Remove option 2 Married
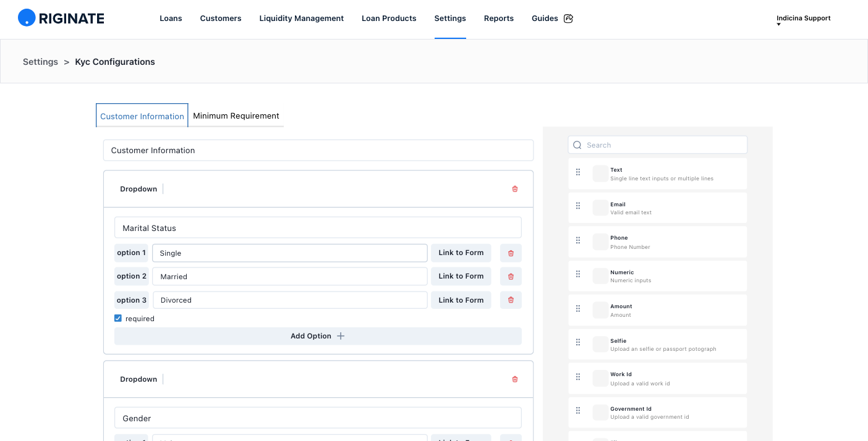868x441 pixels. tap(511, 277)
